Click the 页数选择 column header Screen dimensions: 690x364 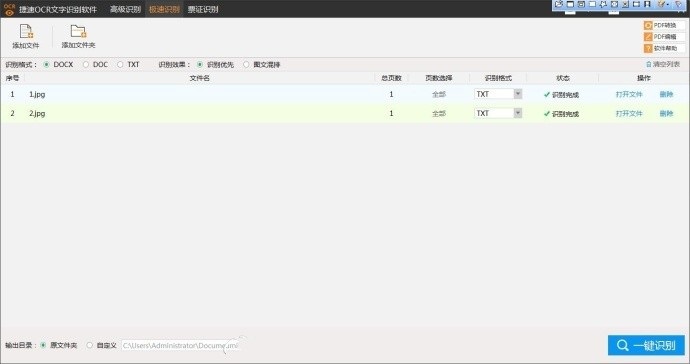pyautogui.click(x=439, y=78)
